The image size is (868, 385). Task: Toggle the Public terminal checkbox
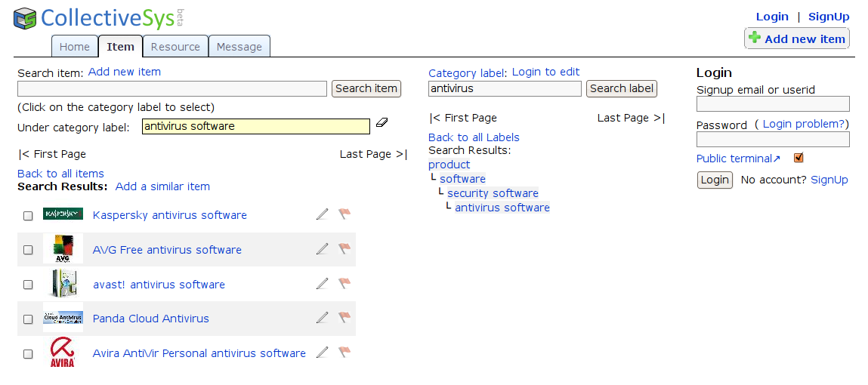798,158
